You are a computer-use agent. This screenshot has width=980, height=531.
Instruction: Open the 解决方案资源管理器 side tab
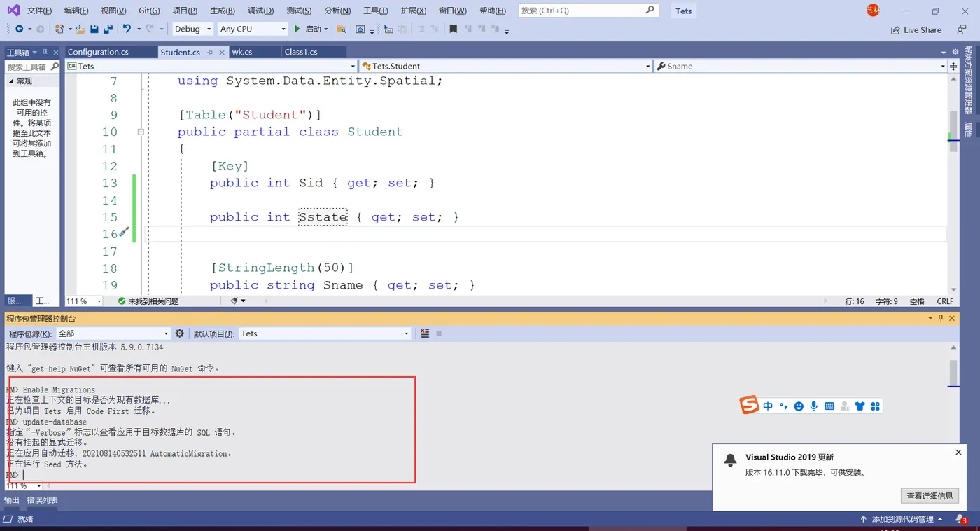pyautogui.click(x=969, y=79)
